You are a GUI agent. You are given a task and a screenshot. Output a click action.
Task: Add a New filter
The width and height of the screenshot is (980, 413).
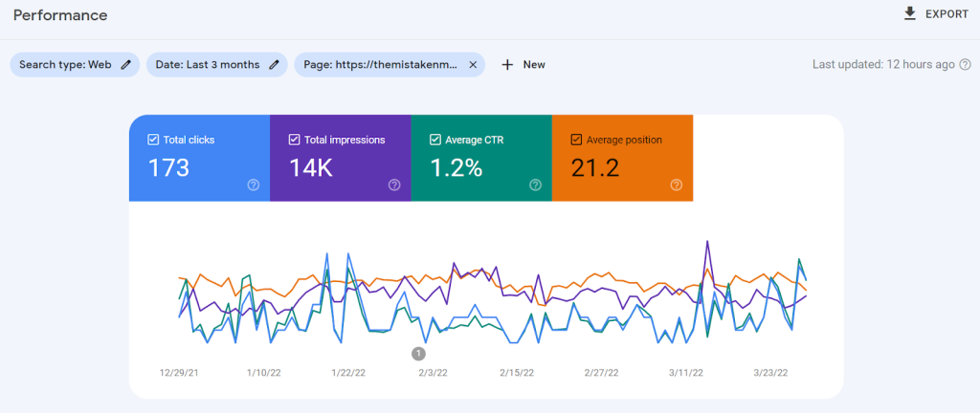coord(523,64)
